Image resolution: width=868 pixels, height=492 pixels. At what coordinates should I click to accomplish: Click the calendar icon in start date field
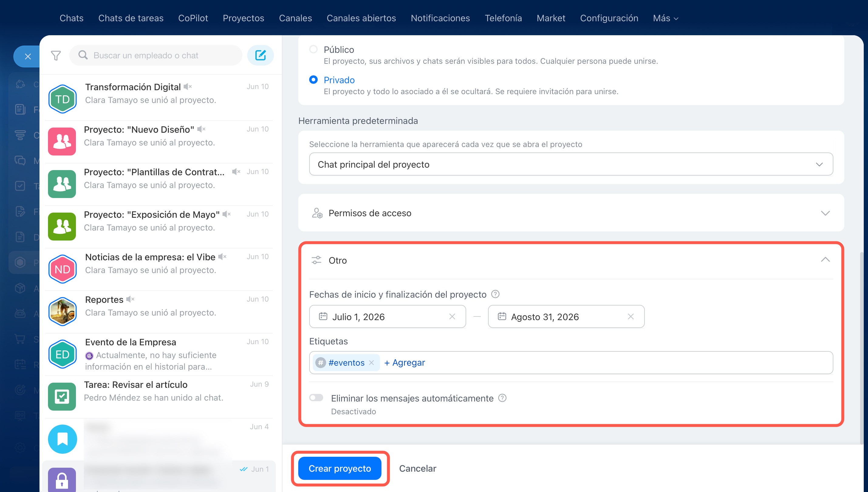point(323,317)
